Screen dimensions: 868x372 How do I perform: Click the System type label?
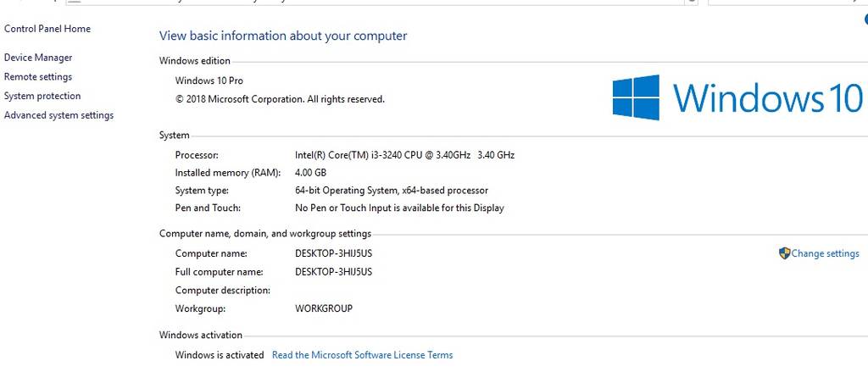pyautogui.click(x=202, y=191)
